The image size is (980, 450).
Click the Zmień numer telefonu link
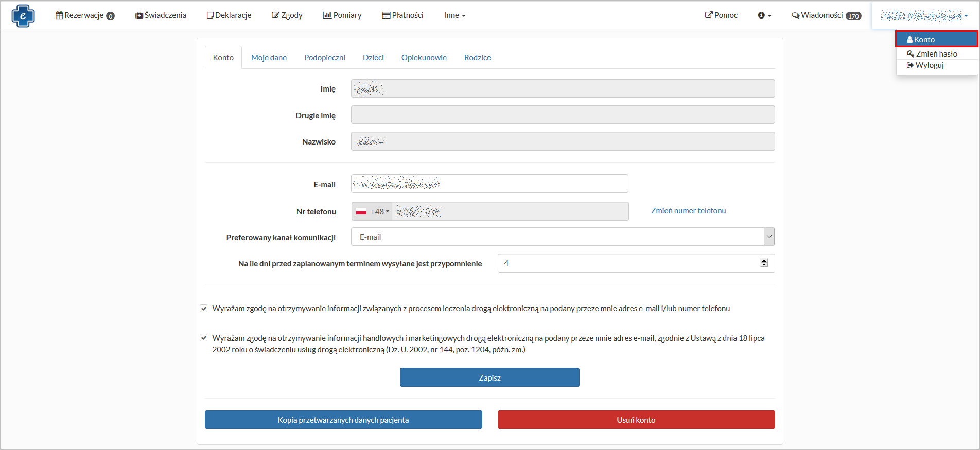688,211
